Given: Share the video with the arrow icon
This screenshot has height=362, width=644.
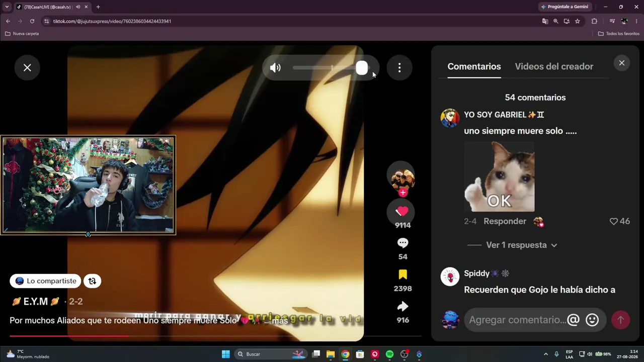Looking at the screenshot, I should [x=403, y=306].
